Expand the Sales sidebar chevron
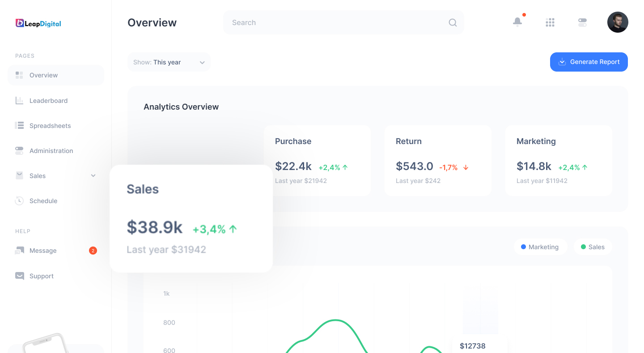Viewport: 644px width, 353px height. click(x=93, y=175)
